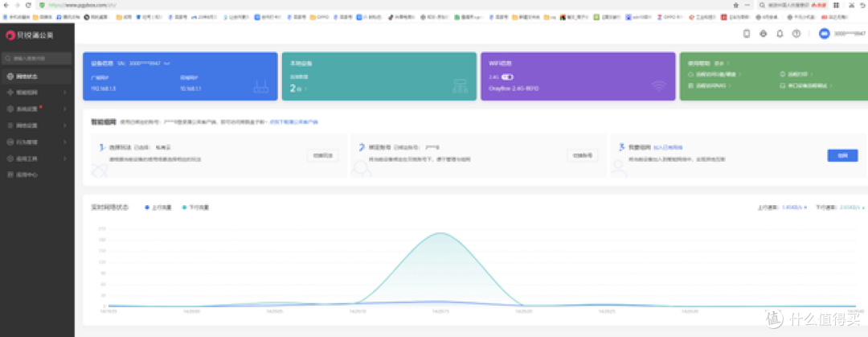Screen dimensions: 868x337
Task: Reload the page with refresh icon
Action: (x=28, y=5)
